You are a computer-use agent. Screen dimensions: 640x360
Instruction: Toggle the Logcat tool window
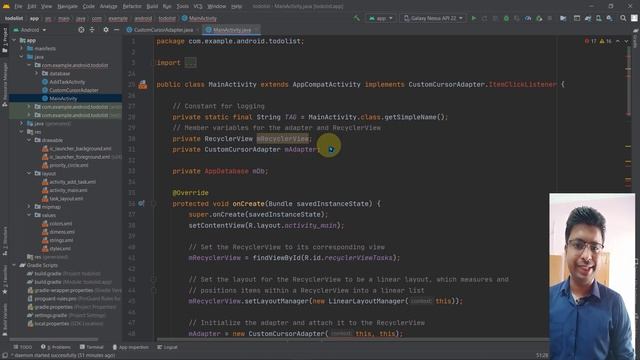pyautogui.click(x=167, y=347)
